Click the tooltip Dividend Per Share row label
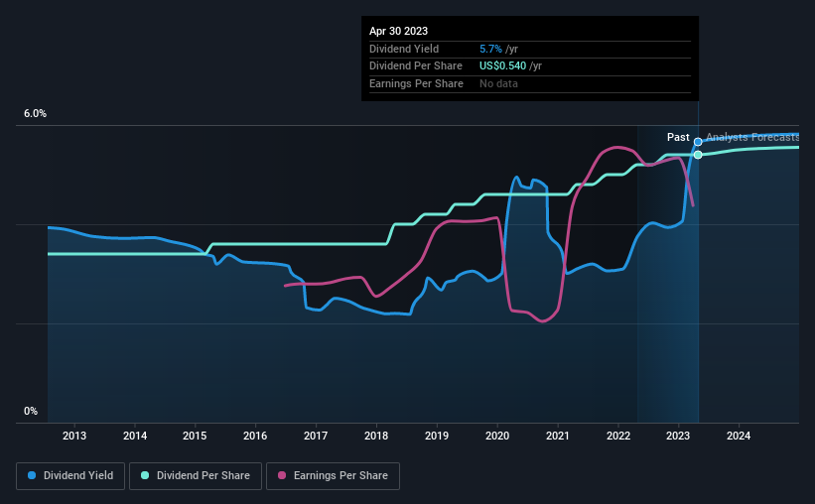This screenshot has width=815, height=504. tap(416, 66)
